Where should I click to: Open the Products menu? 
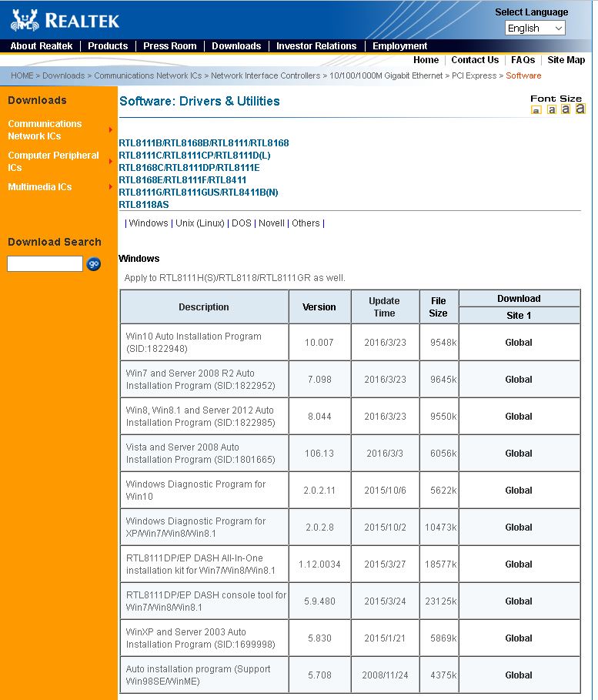coord(108,46)
